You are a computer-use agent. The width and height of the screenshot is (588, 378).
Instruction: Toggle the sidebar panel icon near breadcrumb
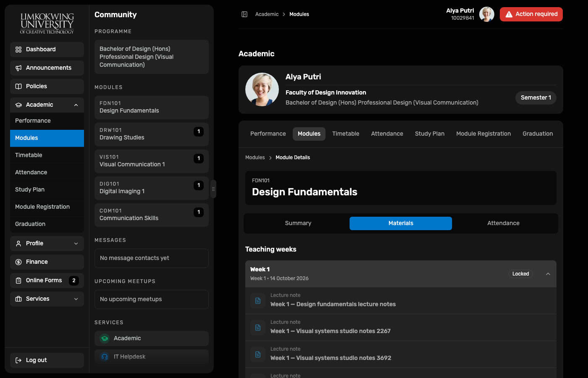(244, 14)
